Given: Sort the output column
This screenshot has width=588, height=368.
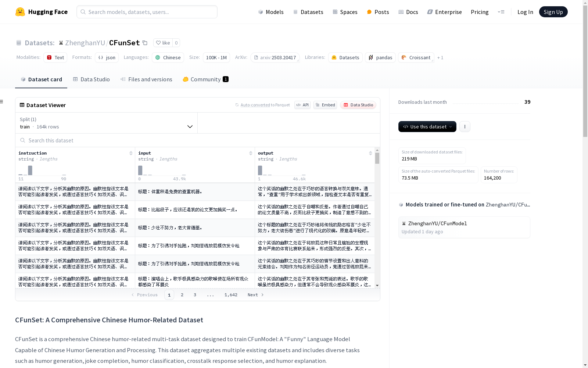Looking at the screenshot, I should 370,153.
